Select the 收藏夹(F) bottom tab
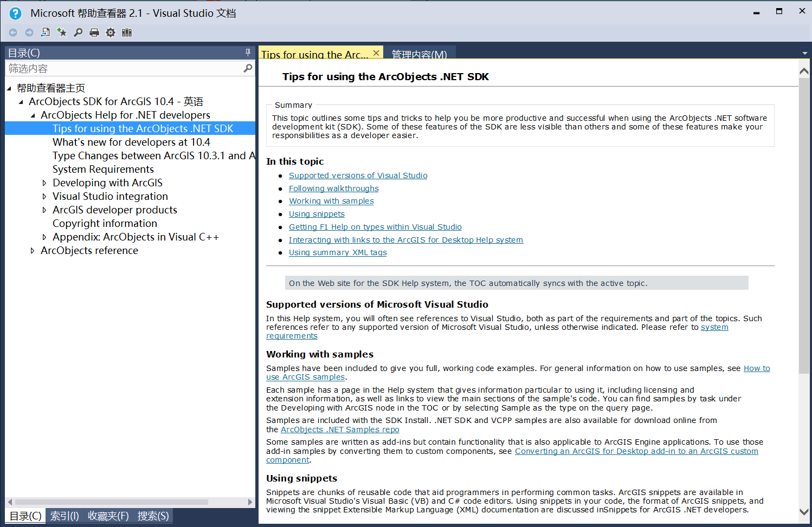 click(108, 516)
